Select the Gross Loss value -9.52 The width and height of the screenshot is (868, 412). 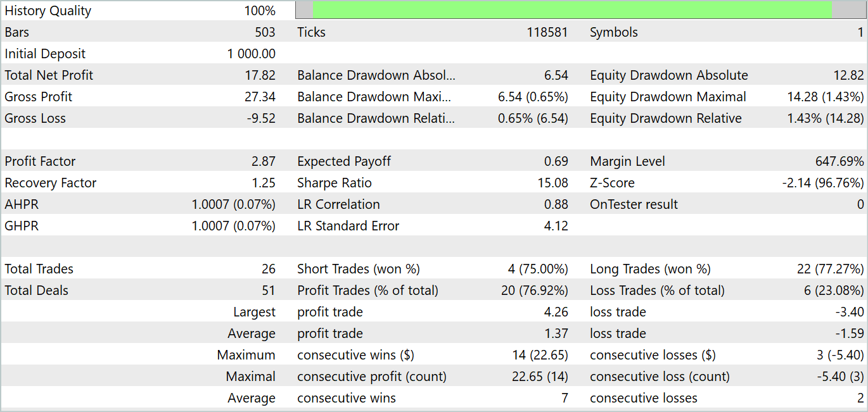coord(261,118)
